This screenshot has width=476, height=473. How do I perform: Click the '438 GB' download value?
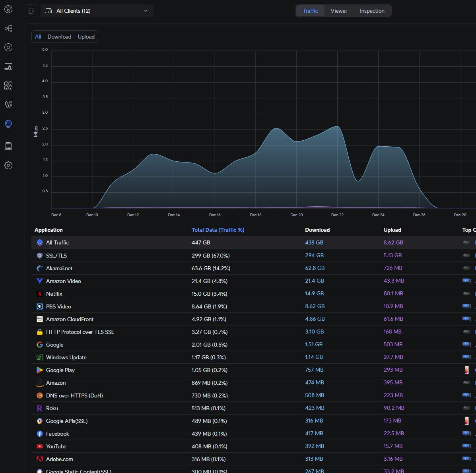(314, 242)
